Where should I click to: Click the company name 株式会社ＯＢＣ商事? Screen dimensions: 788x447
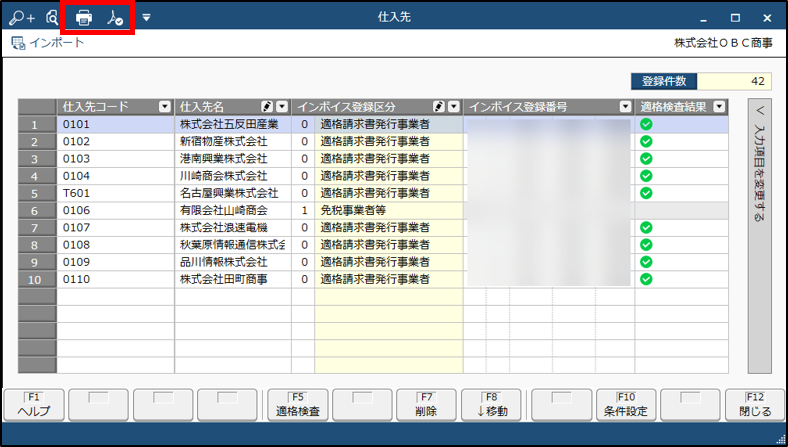pyautogui.click(x=723, y=43)
